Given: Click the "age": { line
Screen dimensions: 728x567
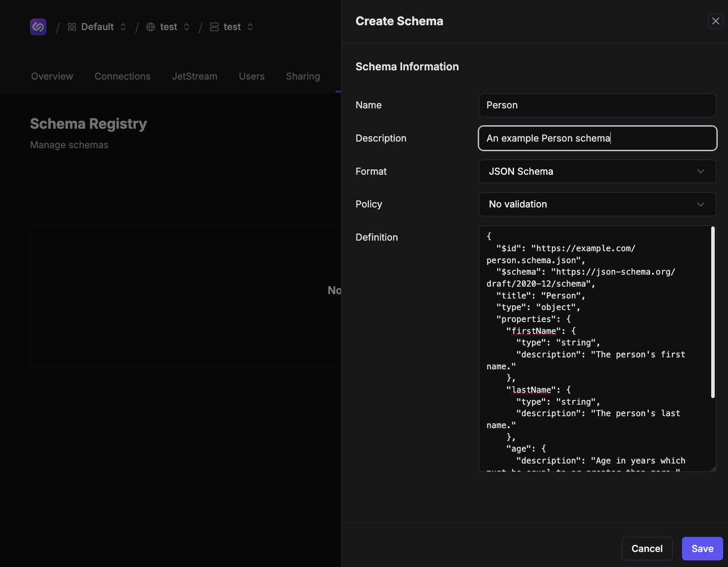Looking at the screenshot, I should (x=526, y=448).
